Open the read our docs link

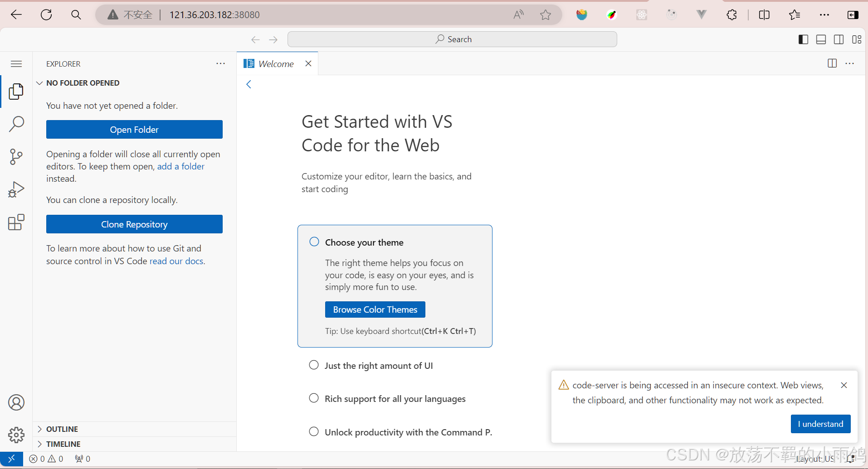176,261
